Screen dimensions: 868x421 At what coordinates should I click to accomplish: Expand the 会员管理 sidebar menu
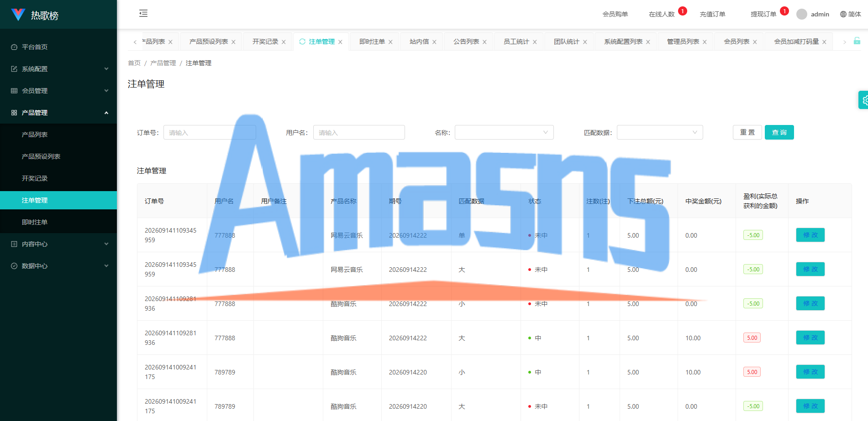58,91
